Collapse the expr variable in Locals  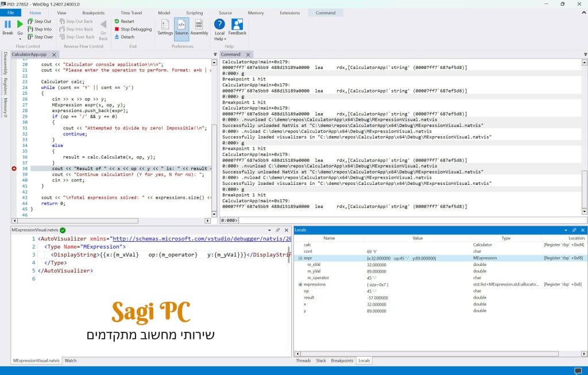300,257
